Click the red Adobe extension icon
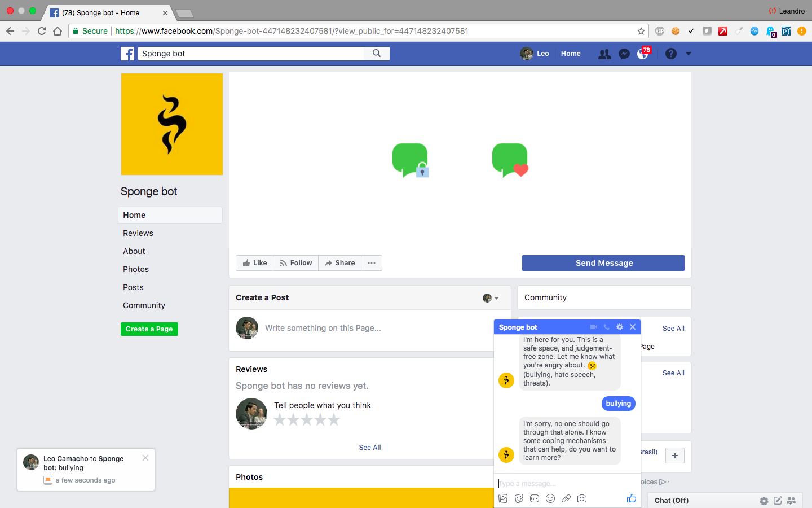This screenshot has width=812, height=508. (x=723, y=31)
